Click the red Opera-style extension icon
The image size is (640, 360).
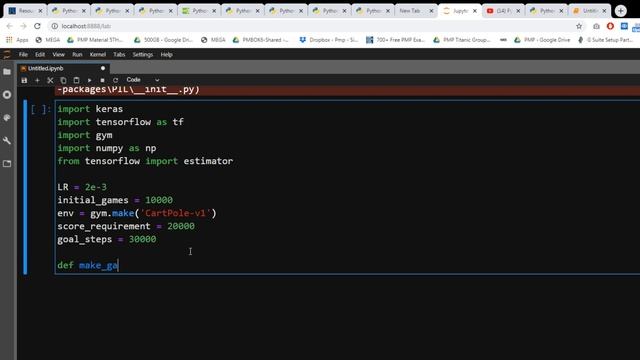pyautogui.click(x=610, y=26)
